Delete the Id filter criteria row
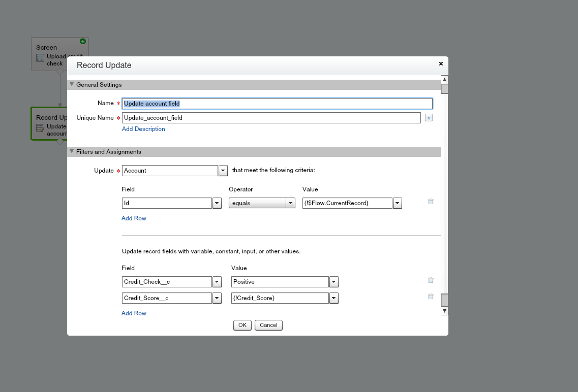578x392 pixels. [431, 202]
